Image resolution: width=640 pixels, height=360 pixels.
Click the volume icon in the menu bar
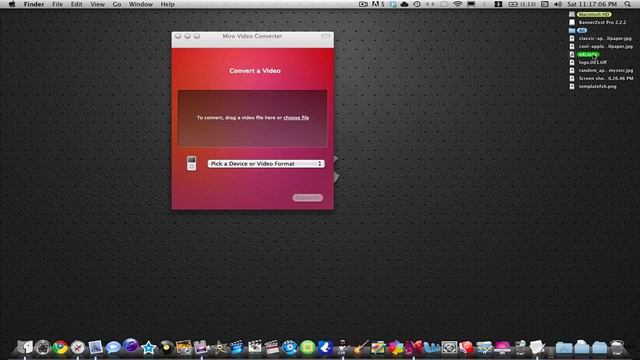coord(558,4)
